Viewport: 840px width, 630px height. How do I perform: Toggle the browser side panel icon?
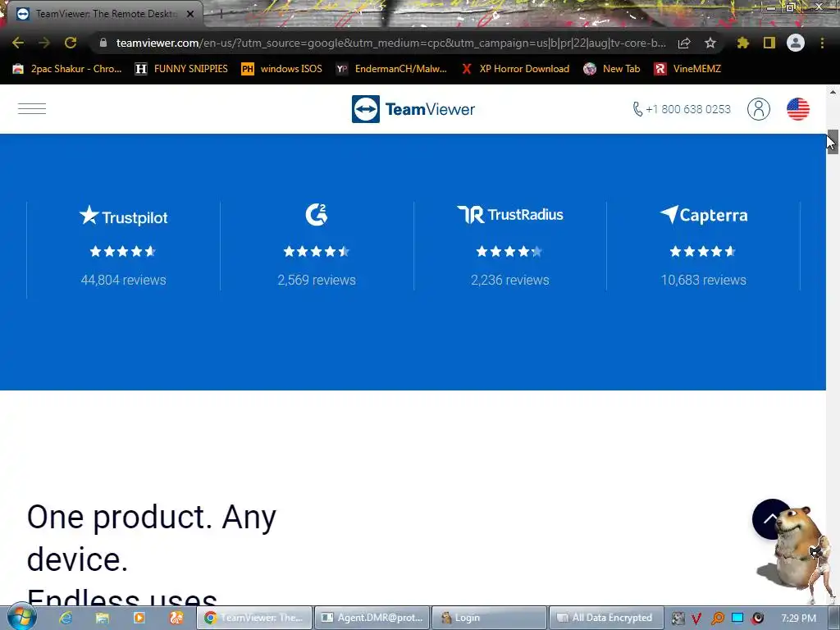click(769, 43)
